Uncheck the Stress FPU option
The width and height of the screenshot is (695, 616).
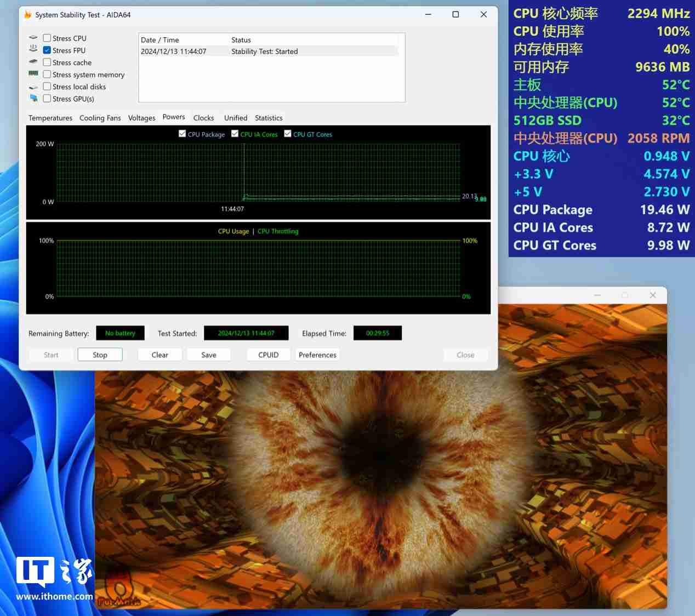47,50
